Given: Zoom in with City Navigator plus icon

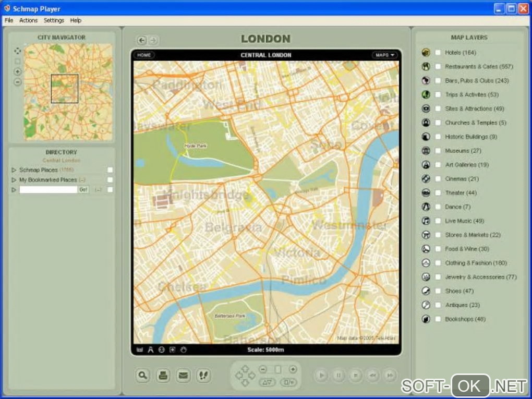Looking at the screenshot, I should (18, 71).
